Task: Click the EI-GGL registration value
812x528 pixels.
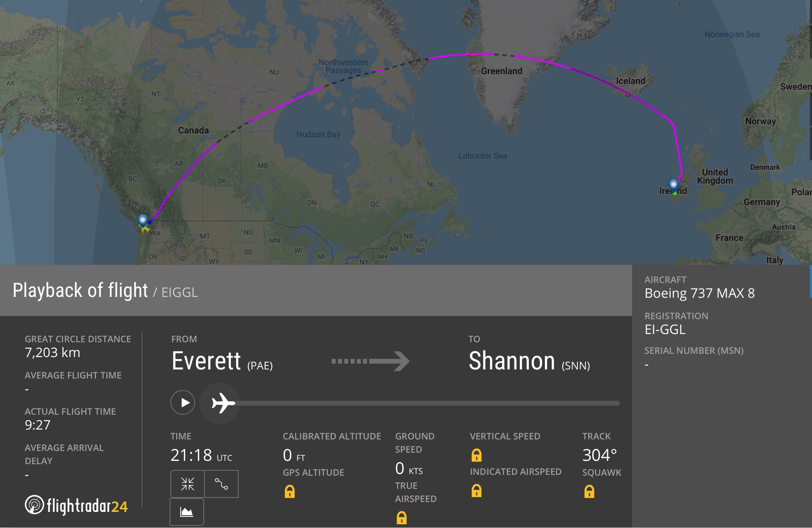Action: (x=665, y=329)
